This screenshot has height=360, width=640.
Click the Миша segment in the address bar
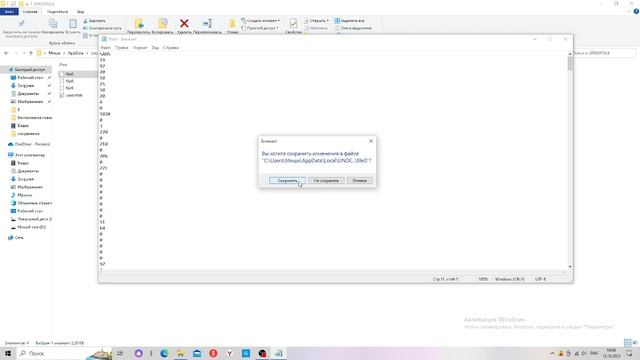pyautogui.click(x=54, y=53)
